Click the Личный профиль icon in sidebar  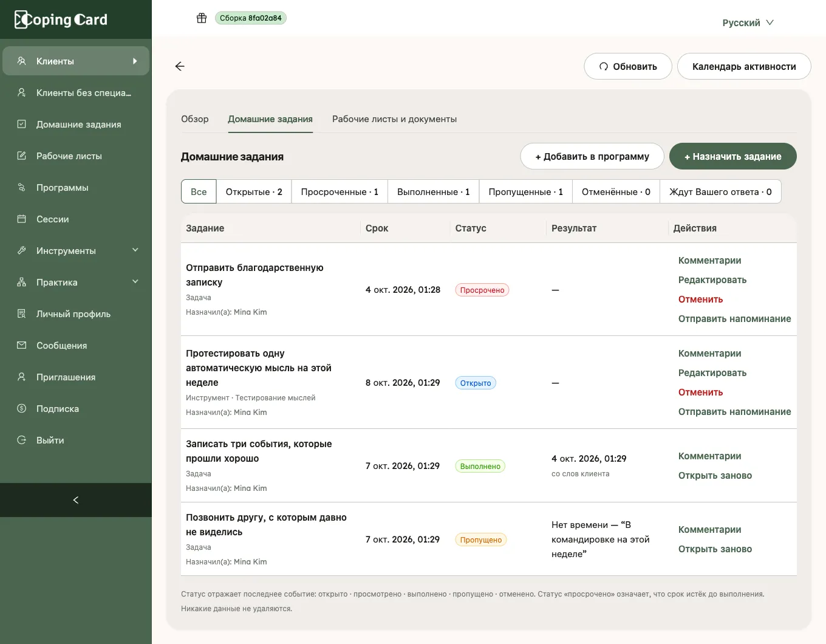(x=22, y=313)
